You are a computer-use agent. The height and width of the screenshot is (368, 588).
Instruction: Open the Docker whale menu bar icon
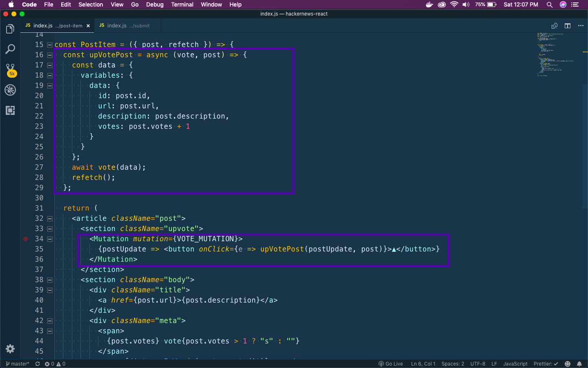click(429, 4)
